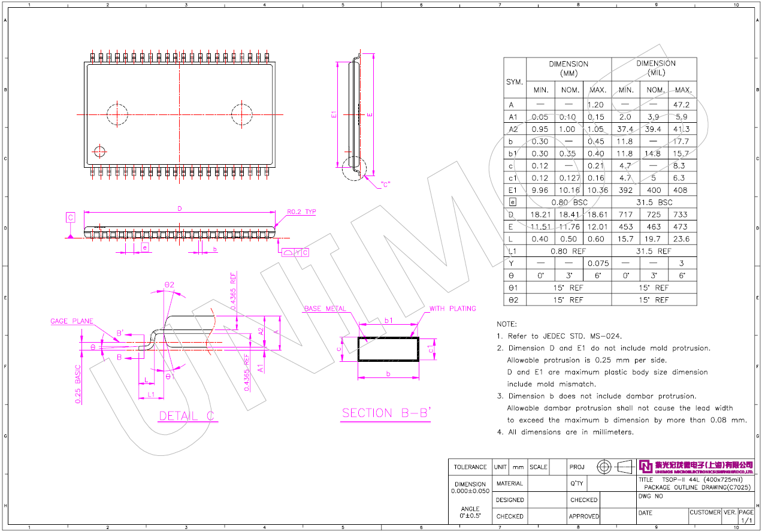Select the DETAIL C title text
This screenshot has height=532, width=762.
(x=187, y=416)
